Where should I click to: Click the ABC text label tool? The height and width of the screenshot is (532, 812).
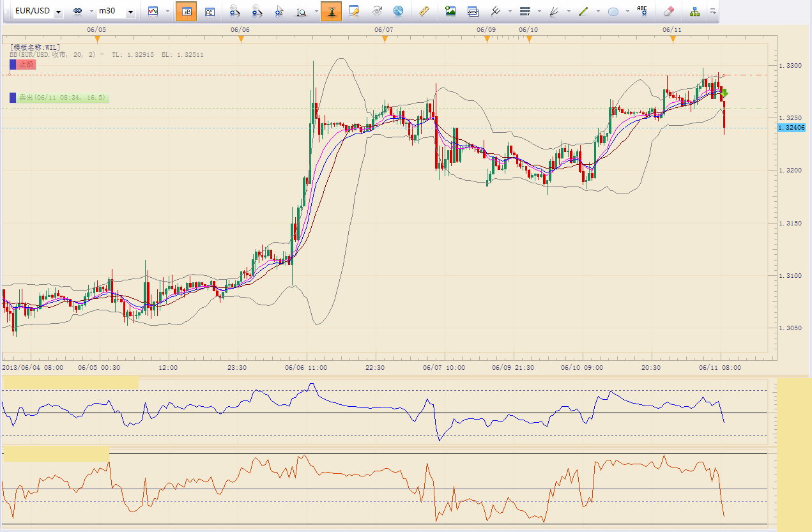[641, 11]
